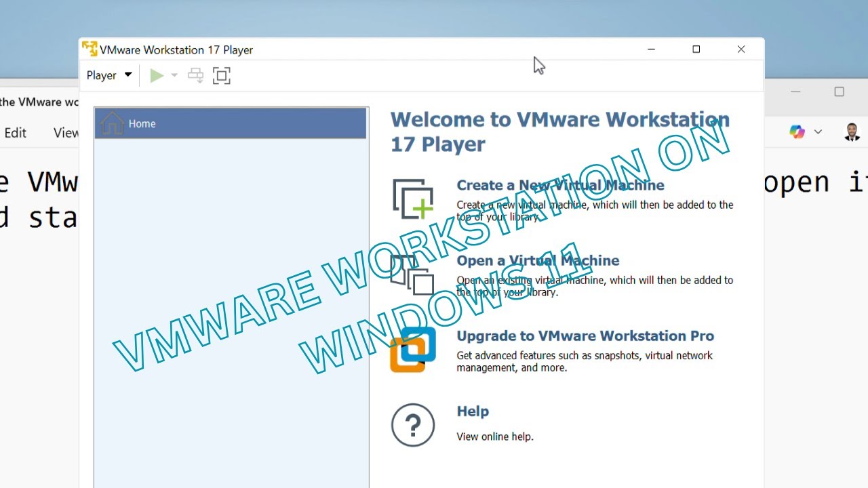Click 'View online help.' description text
This screenshot has width=868, height=488.
[495, 436]
